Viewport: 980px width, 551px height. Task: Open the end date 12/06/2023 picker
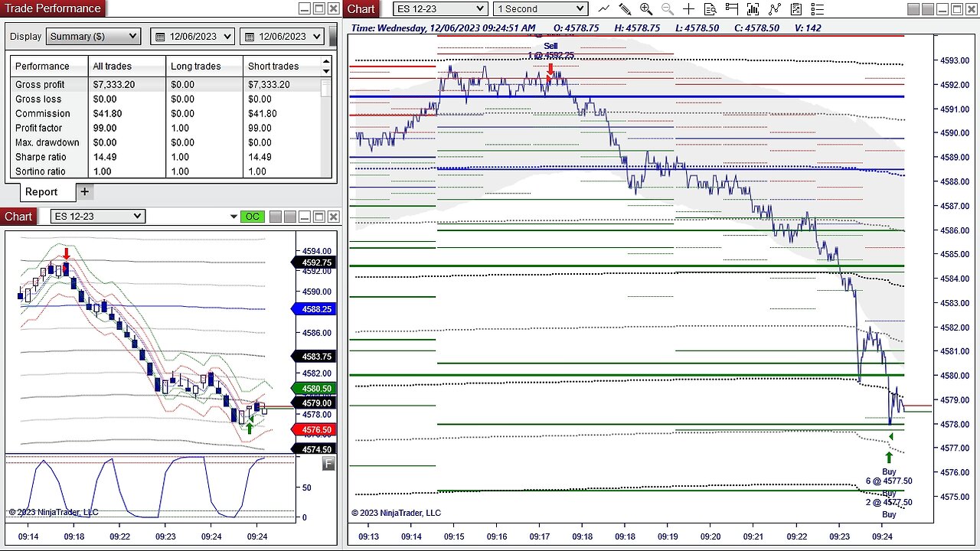point(283,37)
